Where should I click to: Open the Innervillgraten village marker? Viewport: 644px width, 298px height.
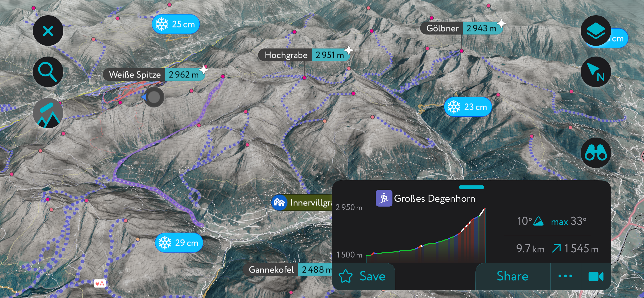click(x=302, y=203)
